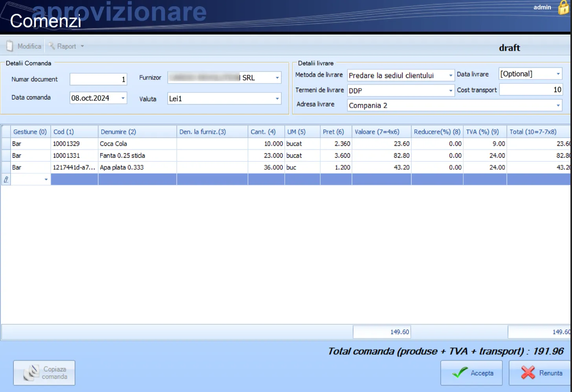This screenshot has width=572, height=392.
Task: Open the Valuta dropdown
Action: [277, 99]
